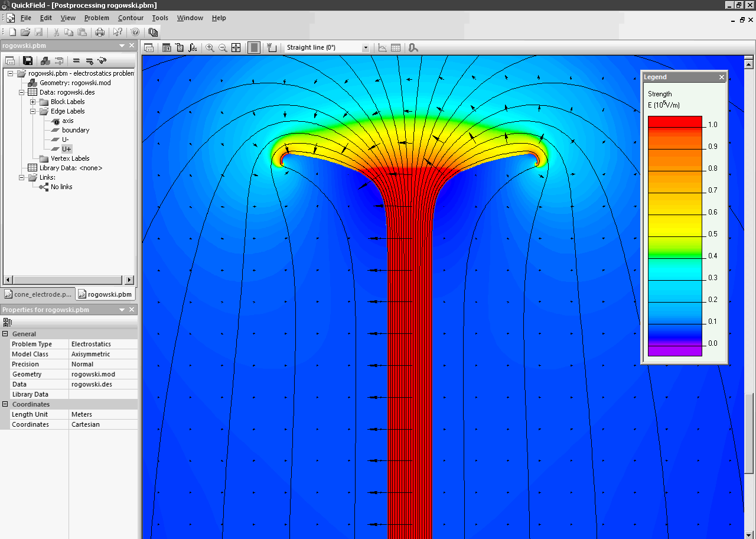Select Geometry: rogowski.mod tree item
The width and height of the screenshot is (756, 539).
(x=75, y=83)
